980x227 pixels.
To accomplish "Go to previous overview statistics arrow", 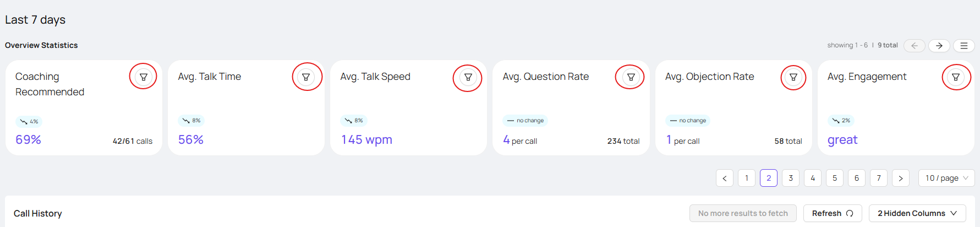I will tap(915, 46).
